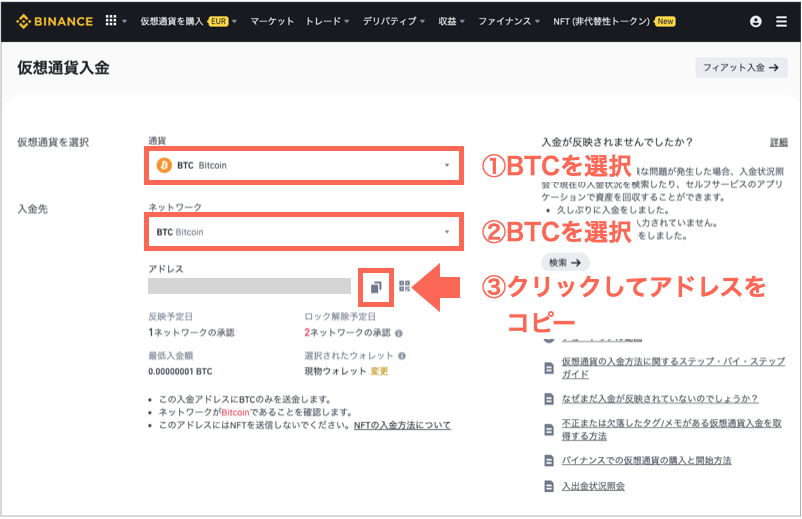Click the 変更 wallet link
Viewport: 802px width, 519px height.
pyautogui.click(x=380, y=371)
